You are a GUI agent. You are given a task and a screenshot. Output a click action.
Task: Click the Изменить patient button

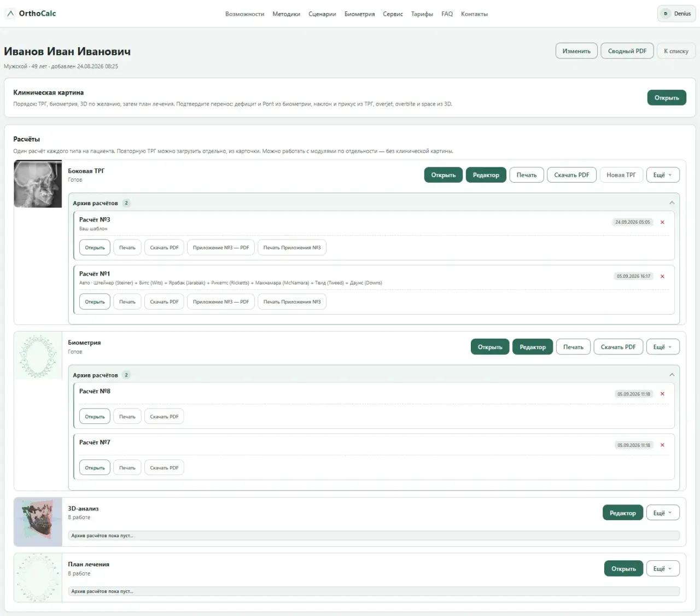[x=576, y=51]
